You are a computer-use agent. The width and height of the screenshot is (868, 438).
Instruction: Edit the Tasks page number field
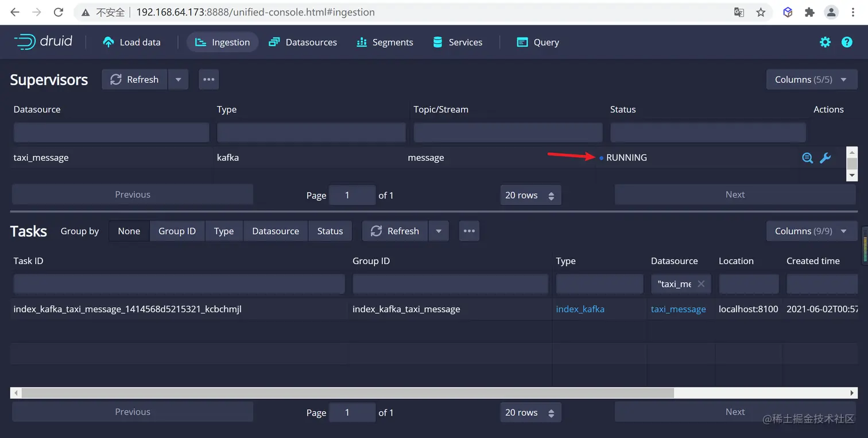(x=352, y=412)
